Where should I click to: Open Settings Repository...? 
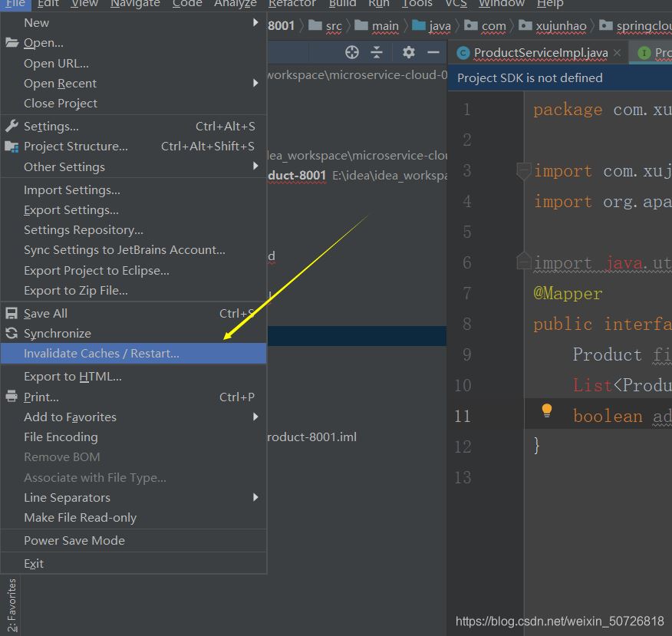click(133, 230)
